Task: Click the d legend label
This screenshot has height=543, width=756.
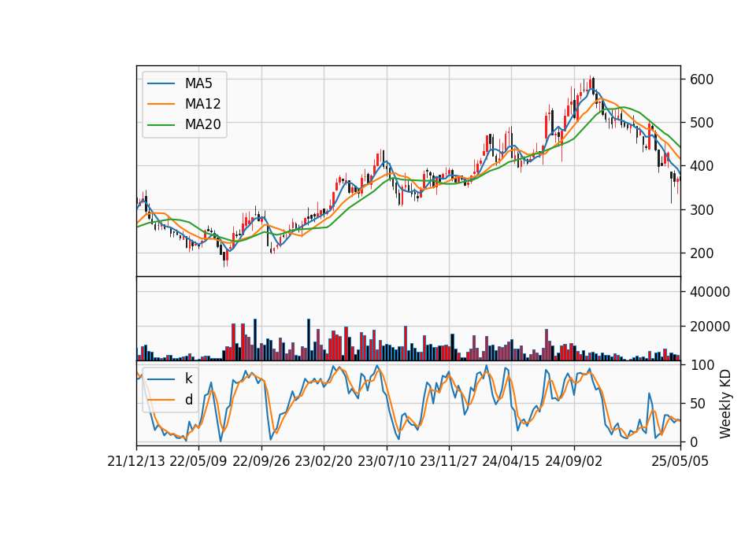Action: point(188,400)
